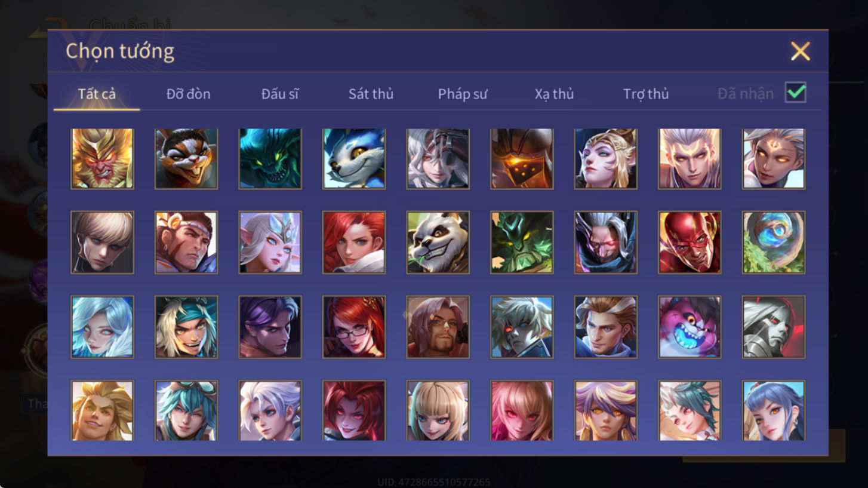Select the elf with crystal tiara portrait

[270, 243]
